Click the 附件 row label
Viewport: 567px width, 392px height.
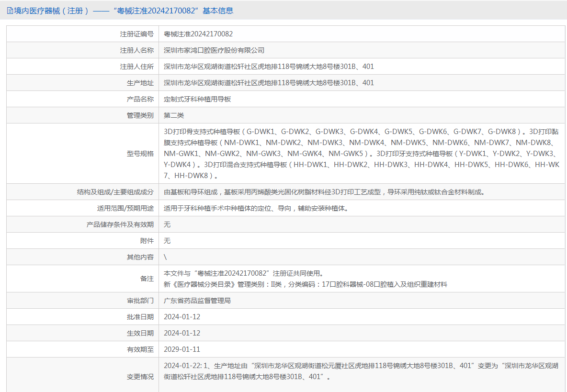pos(147,241)
